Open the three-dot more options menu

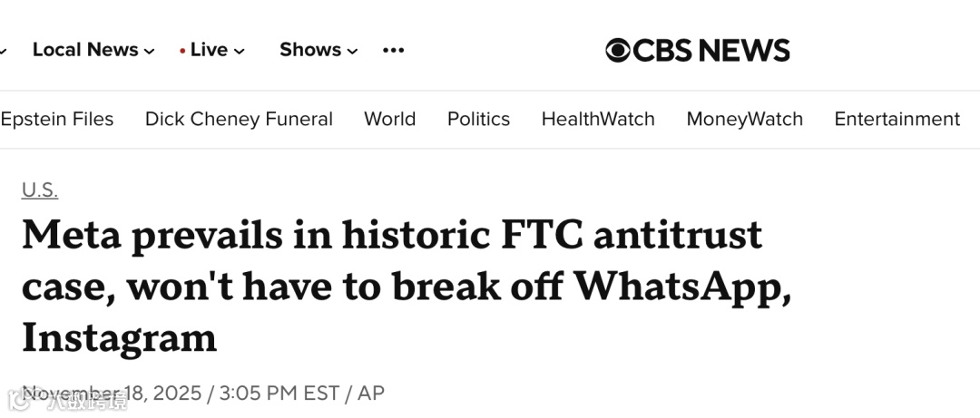coord(393,50)
